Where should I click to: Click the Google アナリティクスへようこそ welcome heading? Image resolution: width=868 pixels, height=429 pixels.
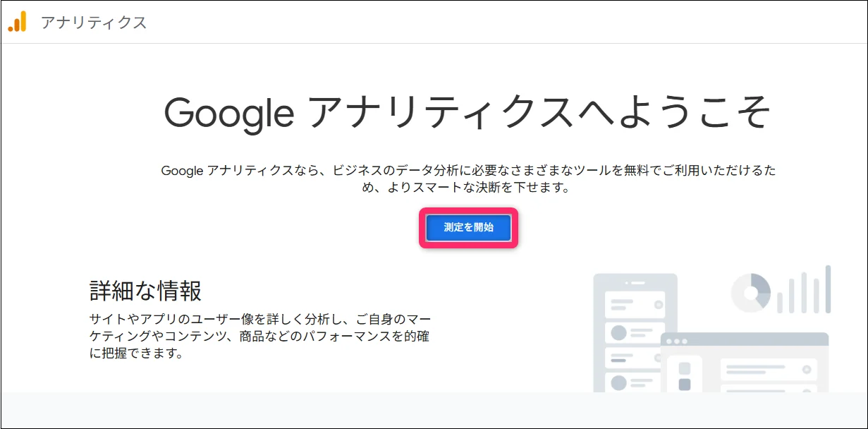pos(467,111)
